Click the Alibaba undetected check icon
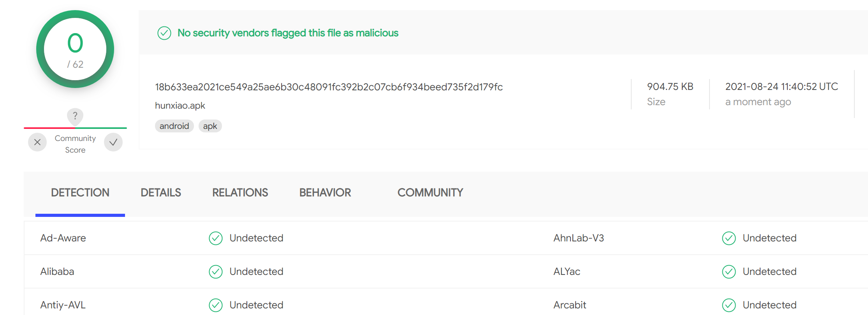The width and height of the screenshot is (868, 315). (216, 272)
